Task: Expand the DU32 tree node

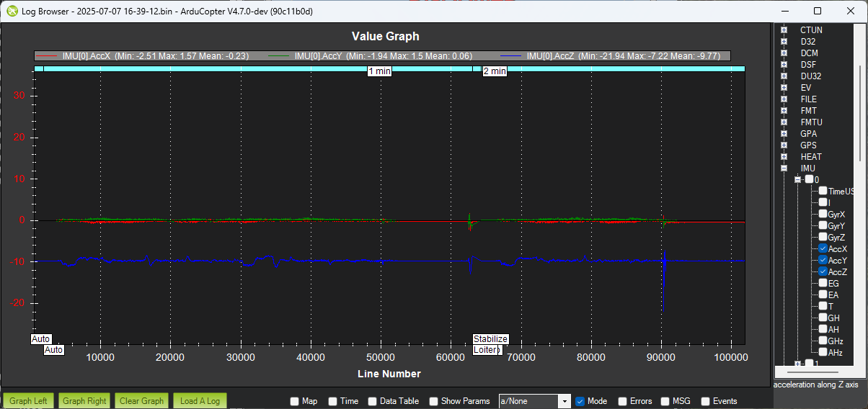Action: point(784,76)
